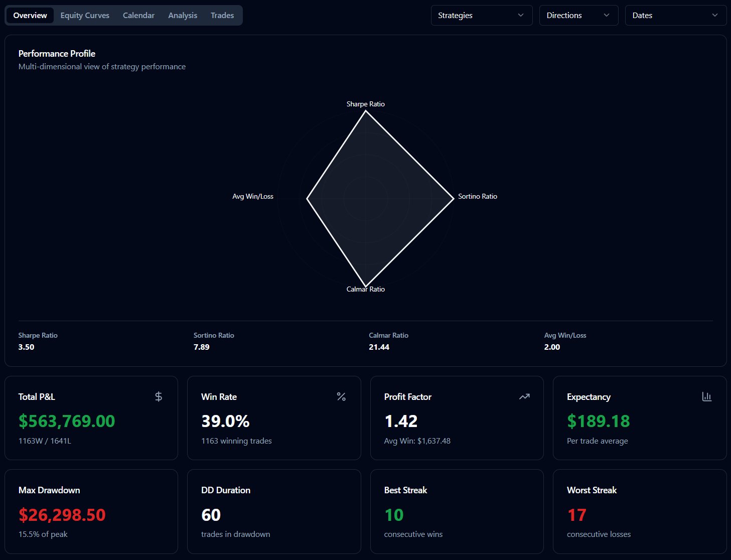Switch to the Equity Curves tab
The width and height of the screenshot is (731, 560).
pos(84,15)
